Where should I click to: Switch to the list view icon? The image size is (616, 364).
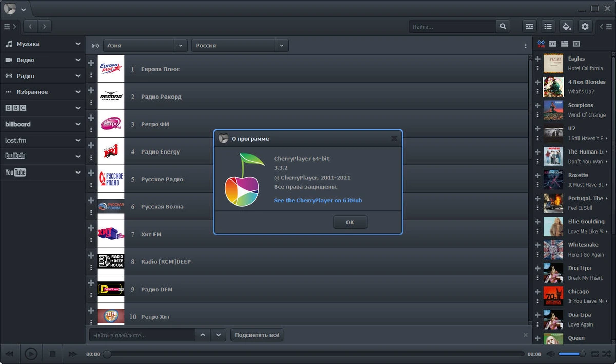[548, 26]
